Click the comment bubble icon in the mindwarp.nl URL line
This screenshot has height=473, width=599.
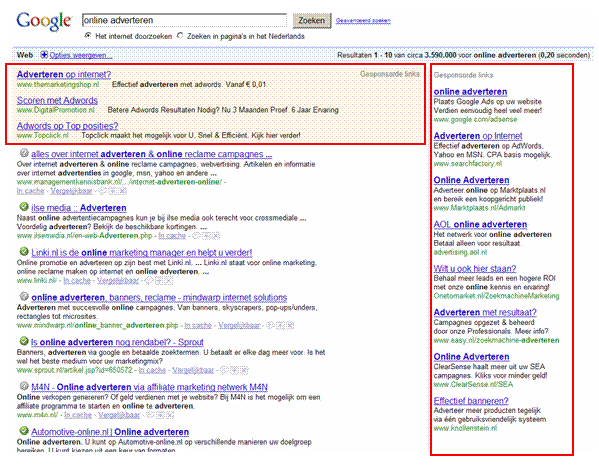(271, 326)
